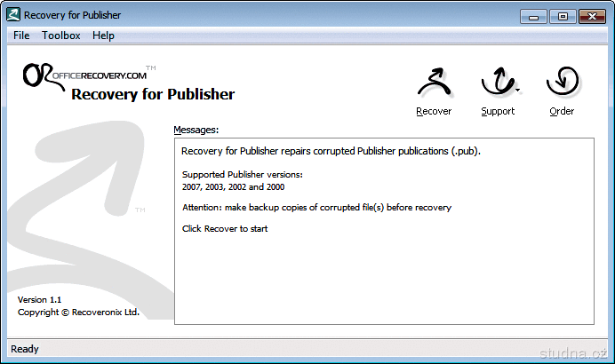This screenshot has width=615, height=364.
Task: Click the 'Messages:' label
Action: tap(196, 130)
